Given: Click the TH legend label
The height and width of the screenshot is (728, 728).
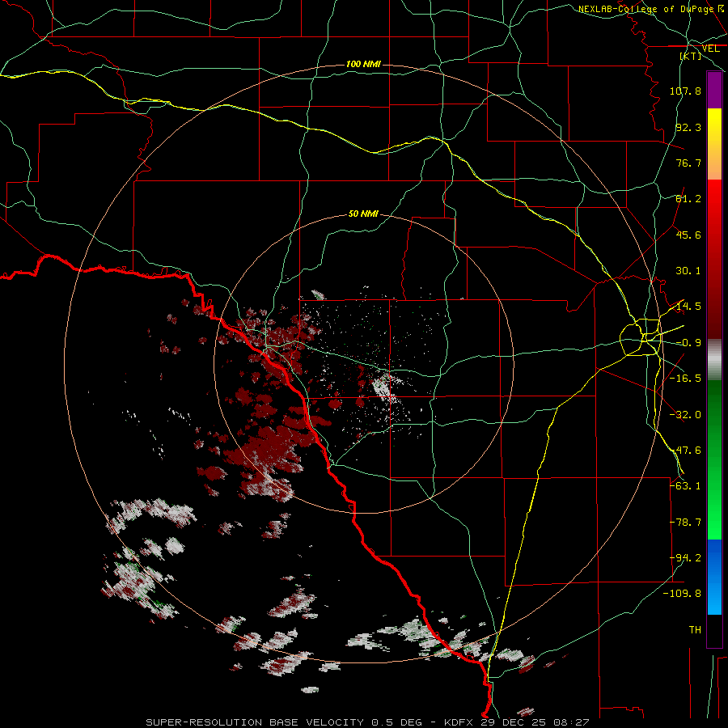Looking at the screenshot, I should pyautogui.click(x=695, y=630).
